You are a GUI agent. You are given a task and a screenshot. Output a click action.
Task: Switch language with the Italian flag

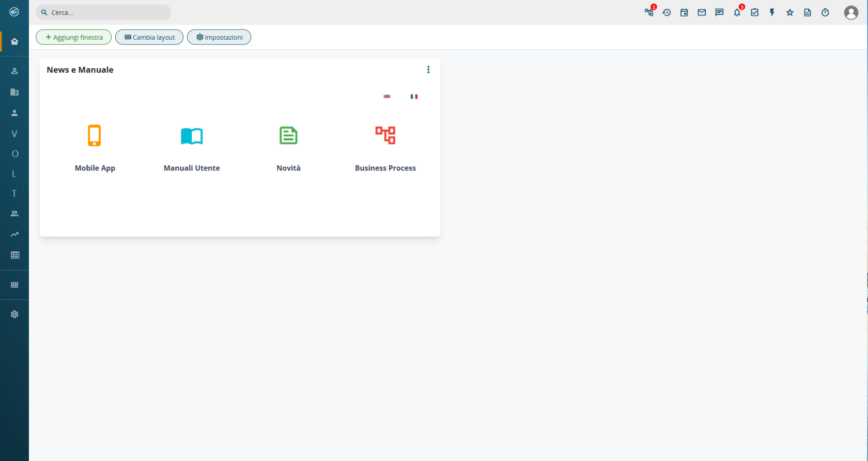414,97
